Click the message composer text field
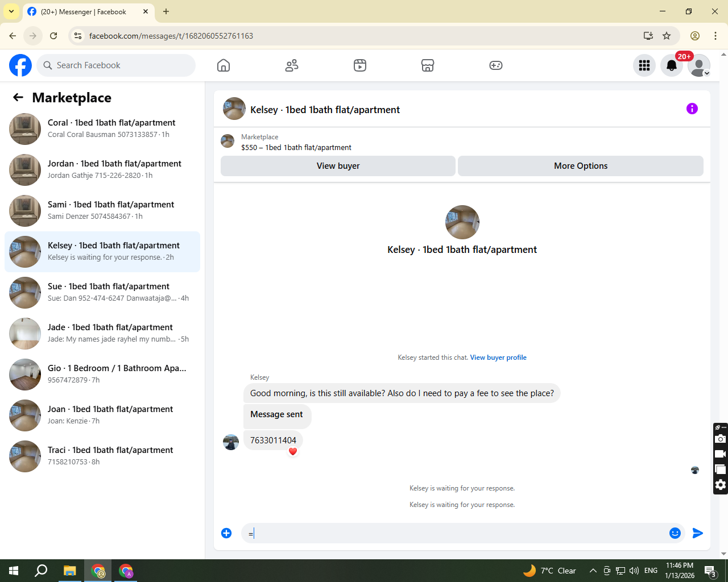This screenshot has width=728, height=582. (455, 533)
